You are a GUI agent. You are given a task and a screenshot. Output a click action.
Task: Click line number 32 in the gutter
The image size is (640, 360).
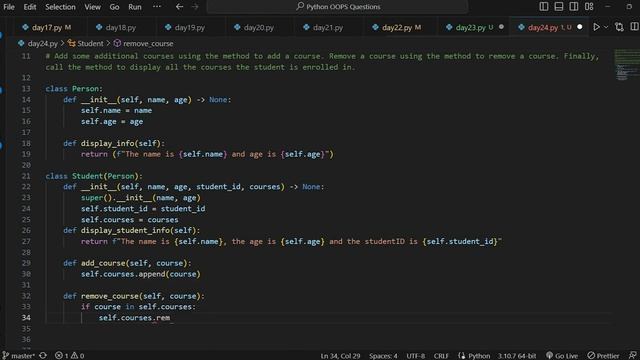[26, 296]
